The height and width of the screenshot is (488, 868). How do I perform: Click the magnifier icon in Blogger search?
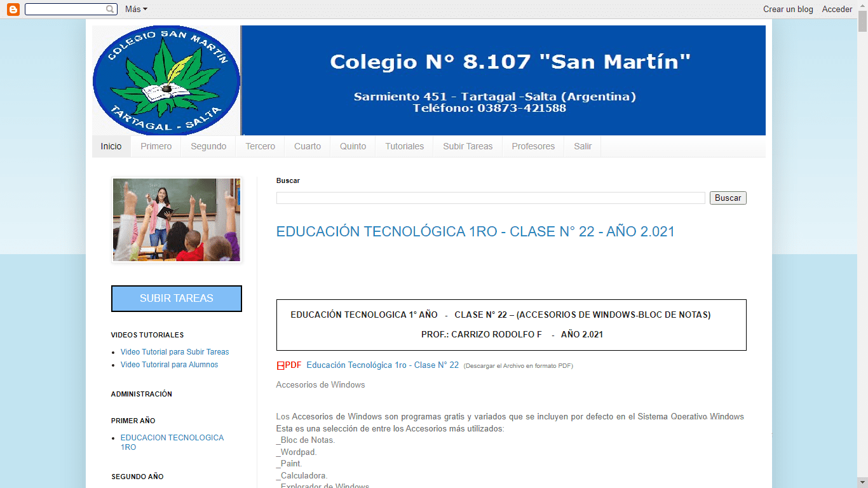[111, 9]
